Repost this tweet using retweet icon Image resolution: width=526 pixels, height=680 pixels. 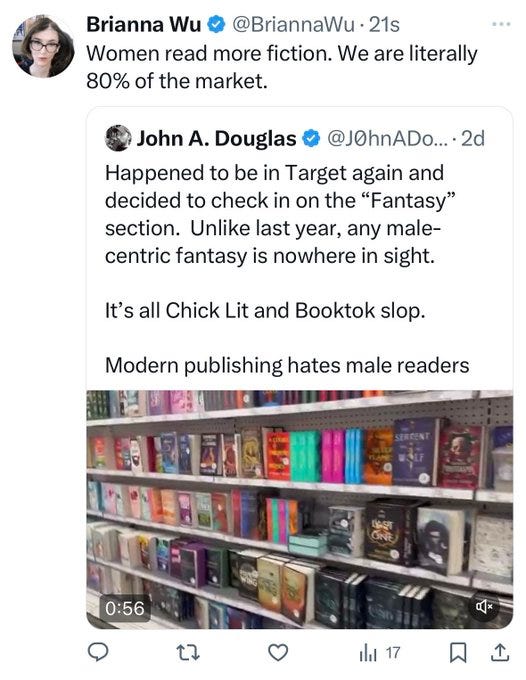tap(188, 652)
